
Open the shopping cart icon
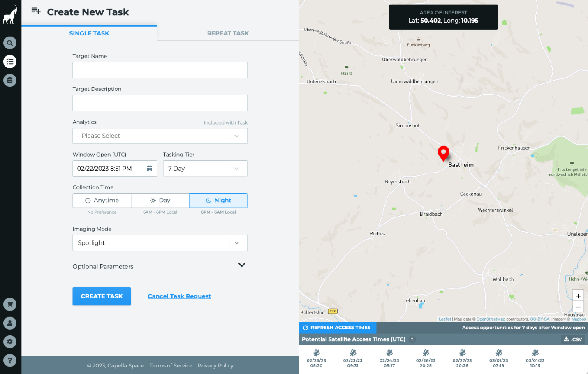(x=10, y=305)
